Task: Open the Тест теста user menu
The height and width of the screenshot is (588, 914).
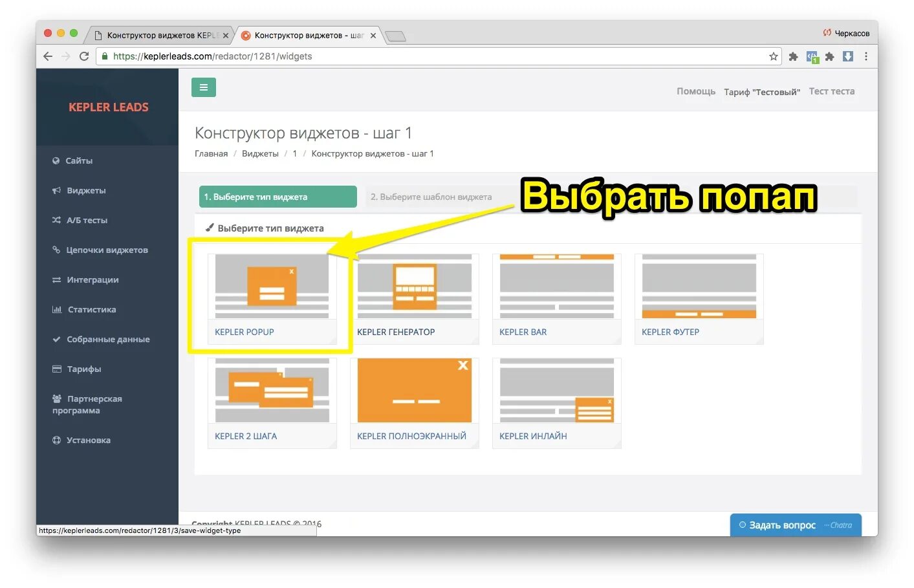Action: pyautogui.click(x=832, y=91)
